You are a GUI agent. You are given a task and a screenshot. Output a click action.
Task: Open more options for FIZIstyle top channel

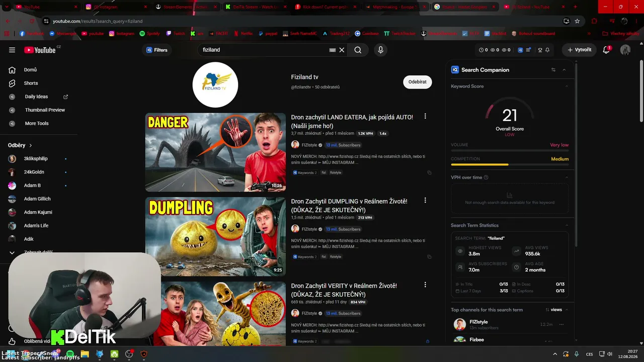pyautogui.click(x=561, y=324)
